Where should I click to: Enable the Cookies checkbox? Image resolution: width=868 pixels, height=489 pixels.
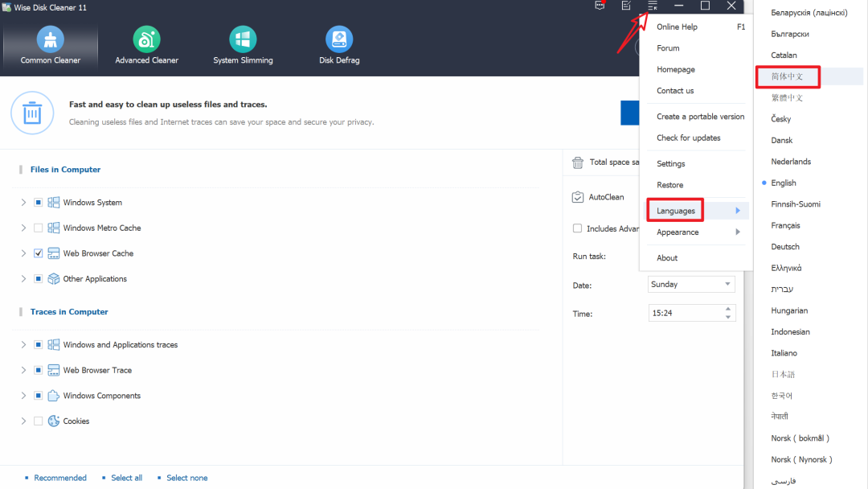coord(39,421)
